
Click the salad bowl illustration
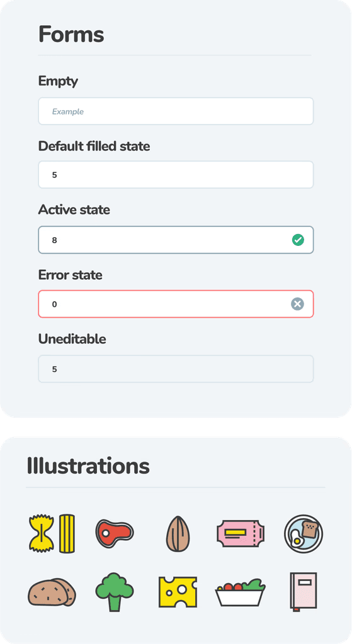pyautogui.click(x=241, y=592)
